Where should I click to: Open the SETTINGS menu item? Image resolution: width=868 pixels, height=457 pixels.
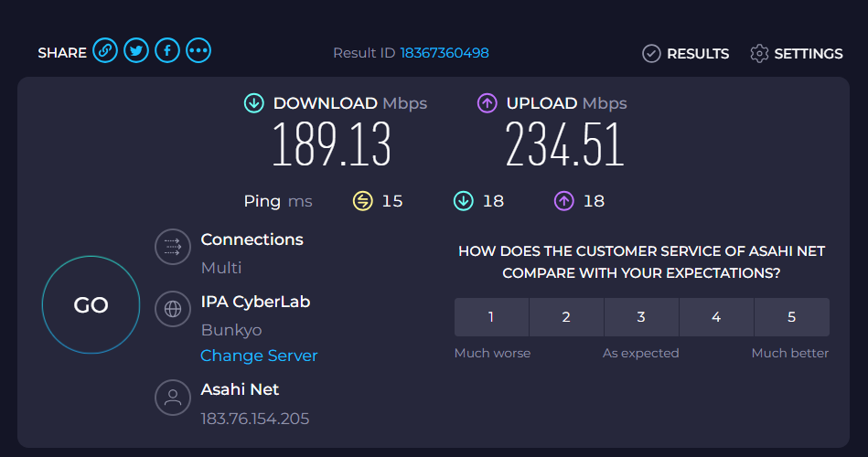point(808,54)
